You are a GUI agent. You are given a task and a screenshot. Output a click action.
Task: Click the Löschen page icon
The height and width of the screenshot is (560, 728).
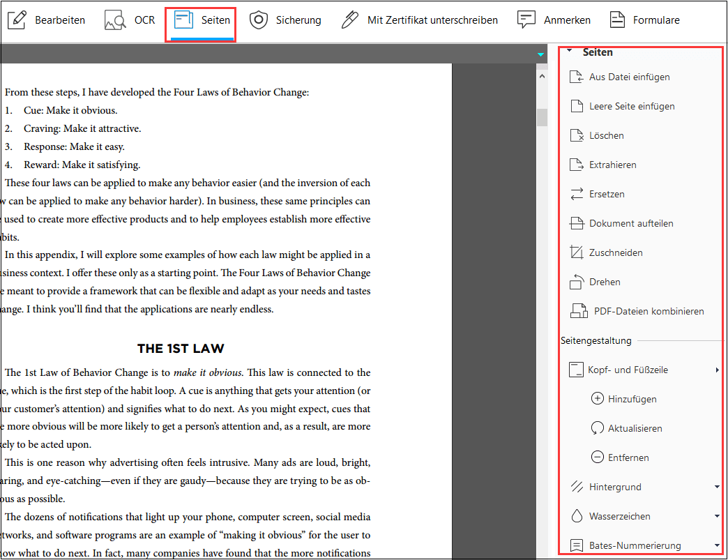(x=577, y=135)
